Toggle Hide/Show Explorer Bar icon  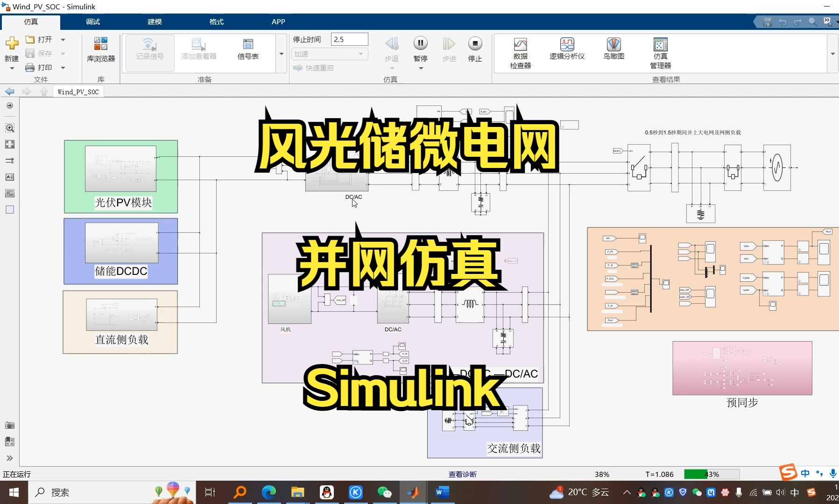coord(9,105)
